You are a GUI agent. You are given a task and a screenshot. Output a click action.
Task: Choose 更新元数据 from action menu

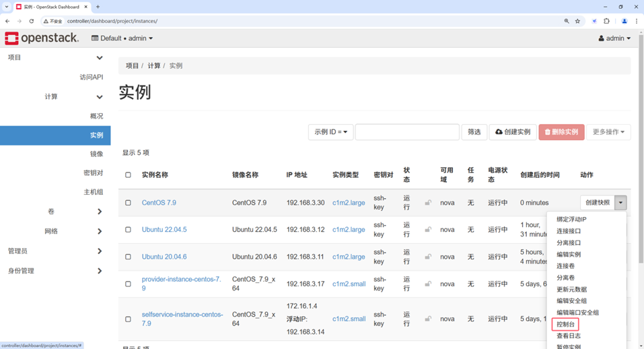[571, 290]
